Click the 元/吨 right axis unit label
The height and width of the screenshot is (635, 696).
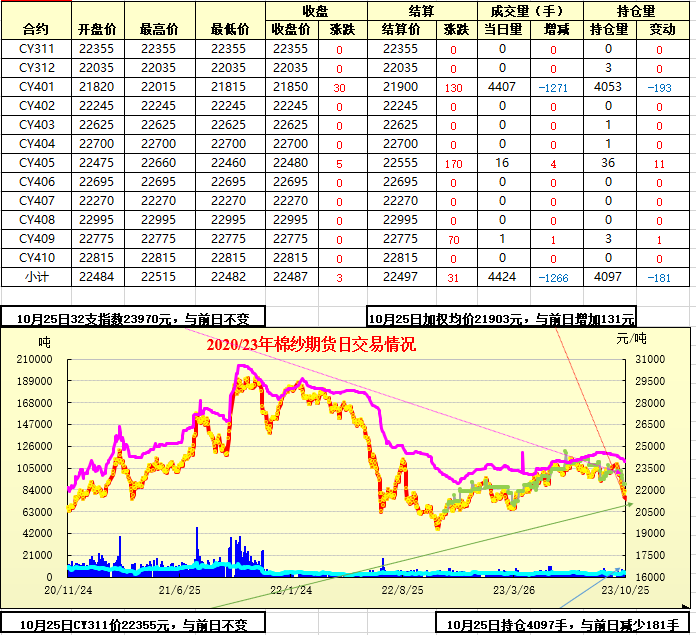[632, 339]
